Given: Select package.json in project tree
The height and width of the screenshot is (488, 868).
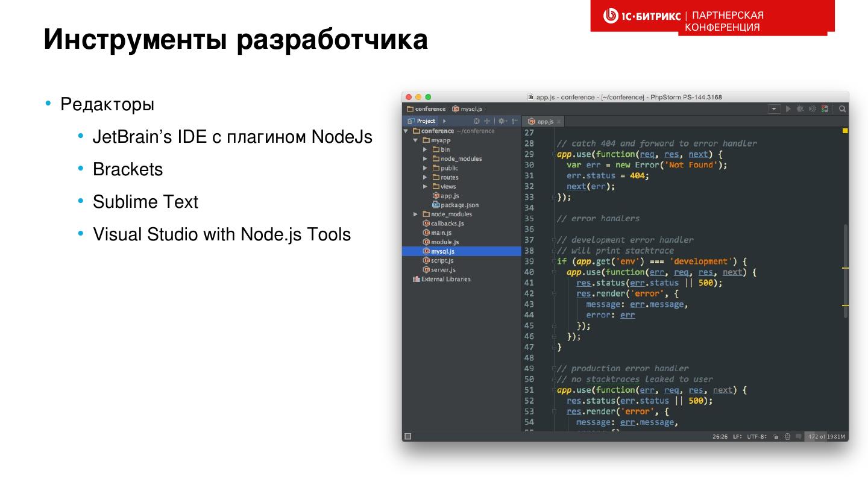Looking at the screenshot, I should pos(455,205).
